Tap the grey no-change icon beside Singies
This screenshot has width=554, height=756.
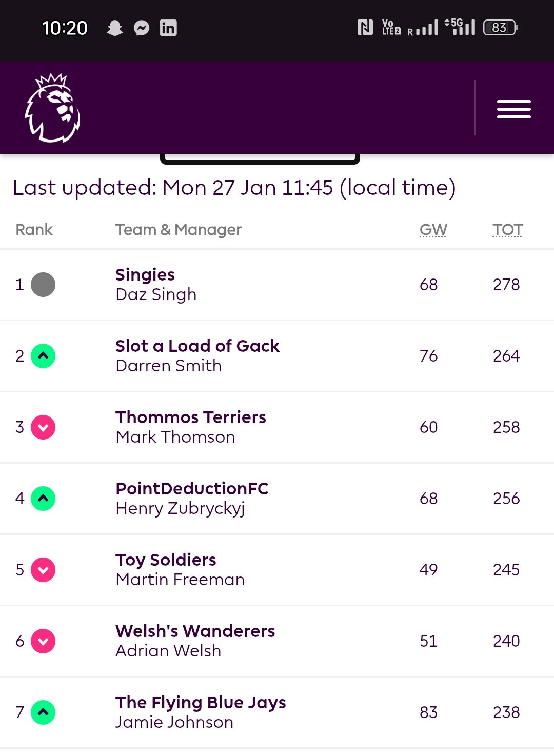tap(43, 285)
